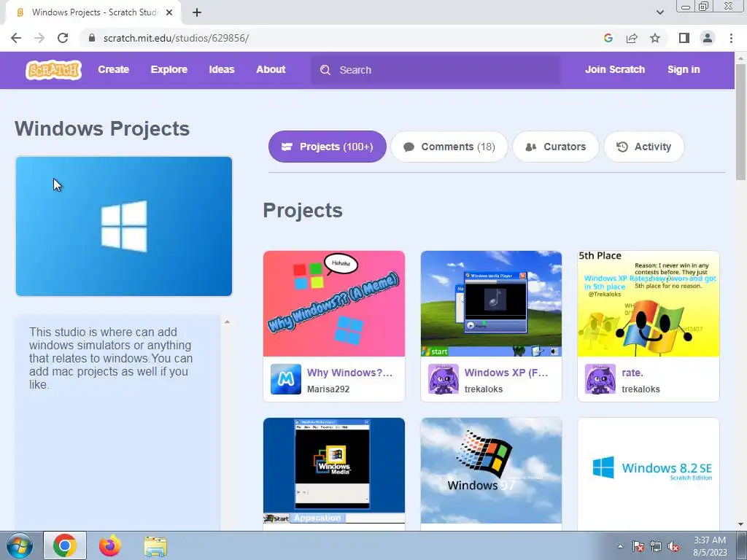Open the Windows 8.2 SE thumbnail
The image size is (747, 560).
pos(649,470)
